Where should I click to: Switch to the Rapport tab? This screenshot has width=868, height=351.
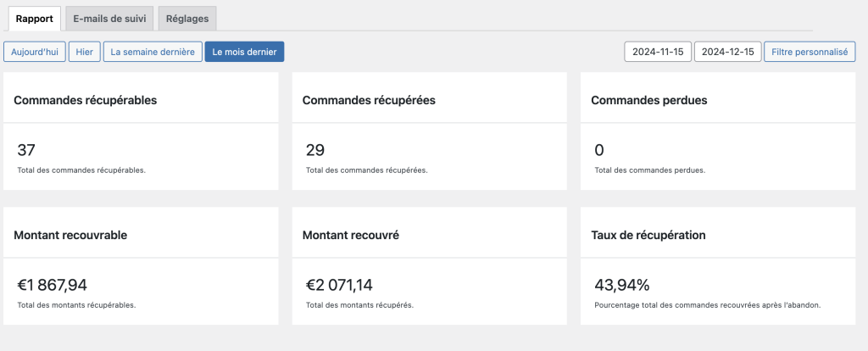tap(35, 18)
